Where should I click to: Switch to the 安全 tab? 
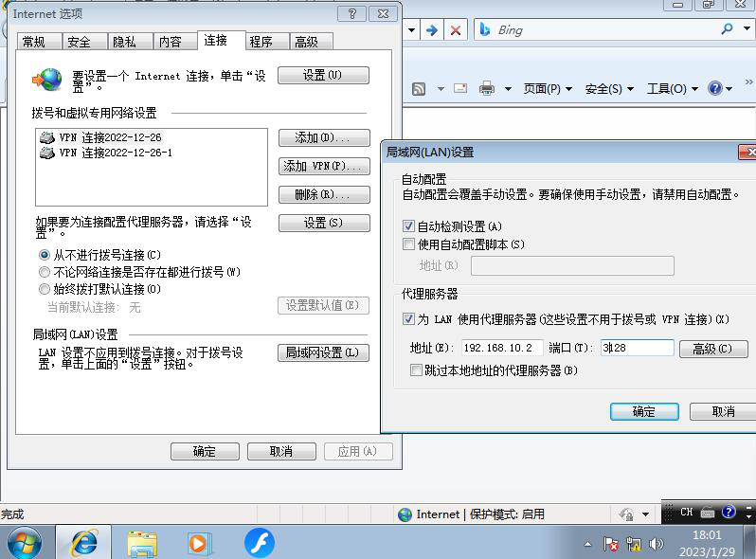pos(84,42)
